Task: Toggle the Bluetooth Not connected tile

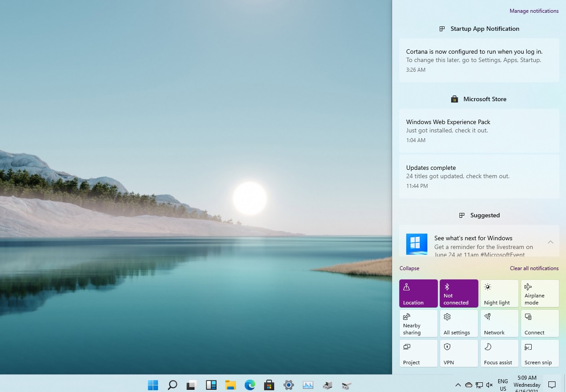Action: click(459, 293)
